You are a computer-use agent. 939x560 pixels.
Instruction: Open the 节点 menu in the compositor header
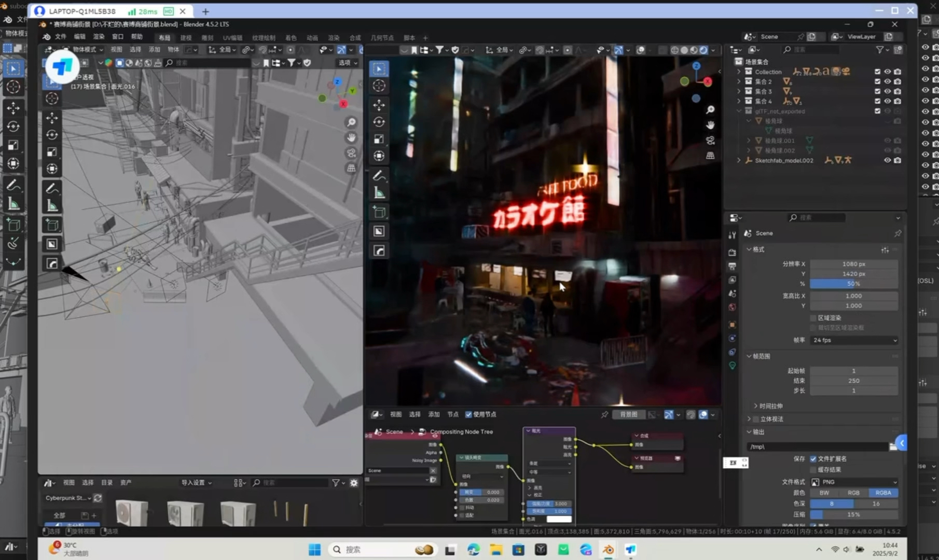(453, 414)
